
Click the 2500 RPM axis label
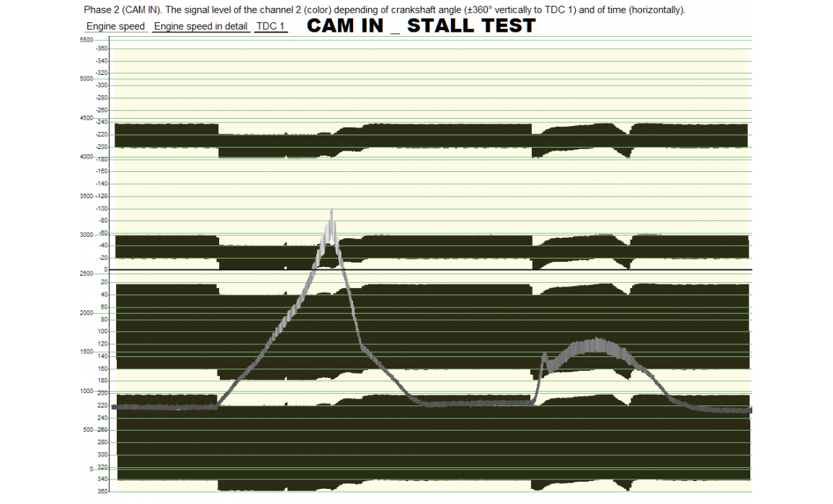(x=86, y=274)
